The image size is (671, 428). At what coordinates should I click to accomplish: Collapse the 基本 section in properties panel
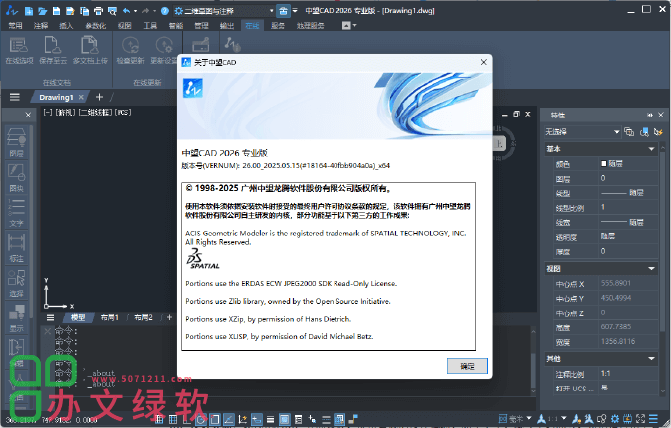tap(651, 149)
